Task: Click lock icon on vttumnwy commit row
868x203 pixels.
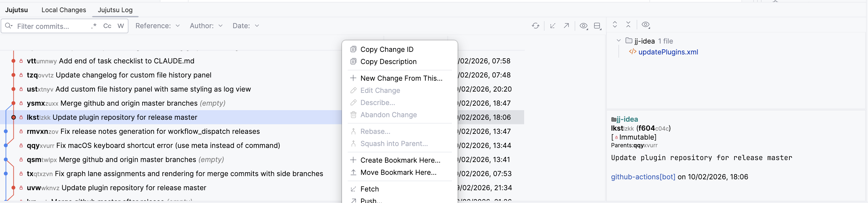Action: coord(21,61)
